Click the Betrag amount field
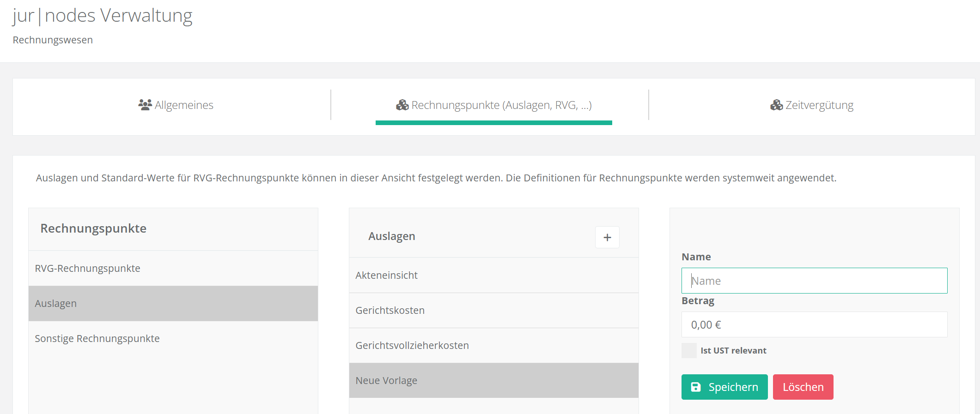 click(x=814, y=324)
